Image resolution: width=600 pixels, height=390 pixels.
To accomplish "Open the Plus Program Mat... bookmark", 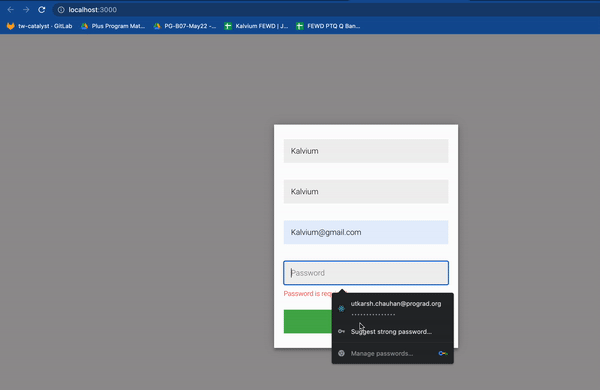I will tap(113, 26).
